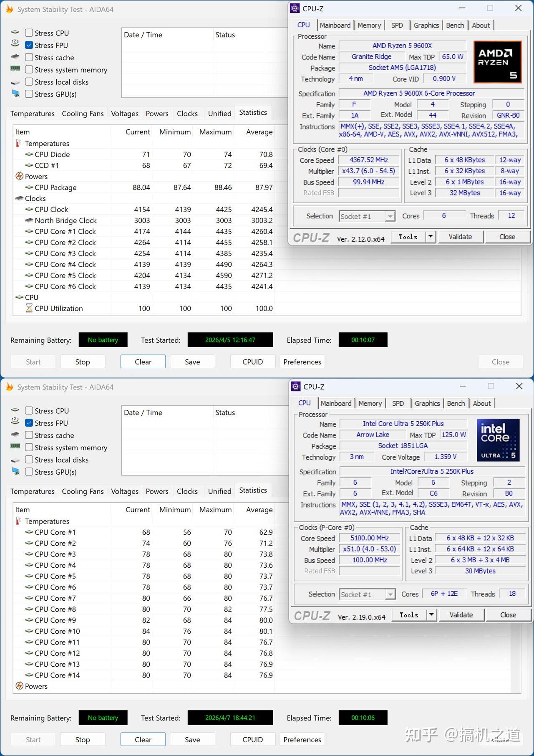
Task: Open SPD tab in top CPU-Z
Action: tap(397, 25)
